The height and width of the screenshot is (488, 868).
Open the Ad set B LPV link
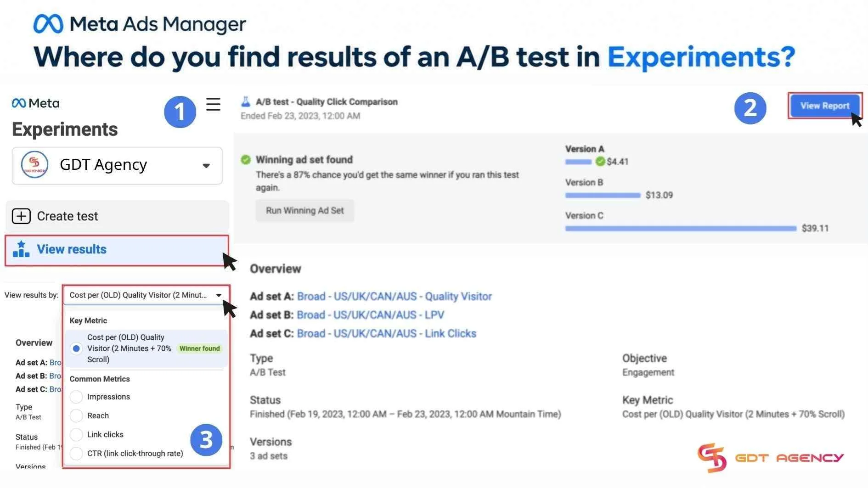[370, 315]
